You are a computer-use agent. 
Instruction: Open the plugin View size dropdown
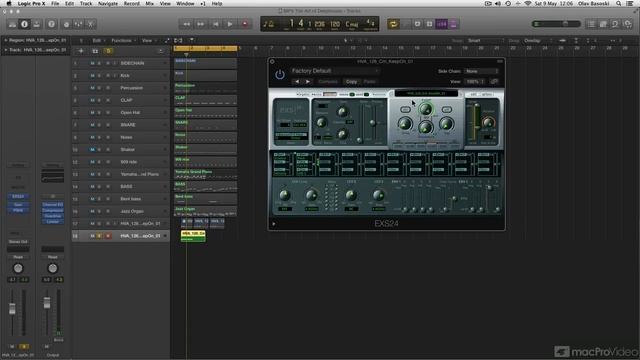(x=475, y=82)
